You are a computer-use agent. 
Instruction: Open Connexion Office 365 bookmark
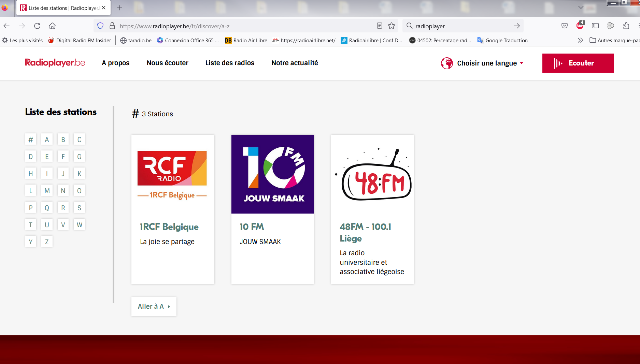[188, 40]
